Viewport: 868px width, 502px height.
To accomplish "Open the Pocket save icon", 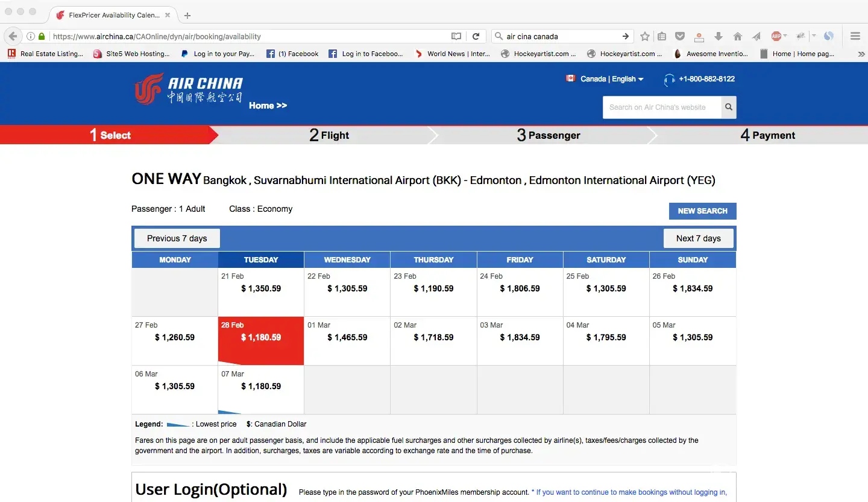I will [680, 36].
